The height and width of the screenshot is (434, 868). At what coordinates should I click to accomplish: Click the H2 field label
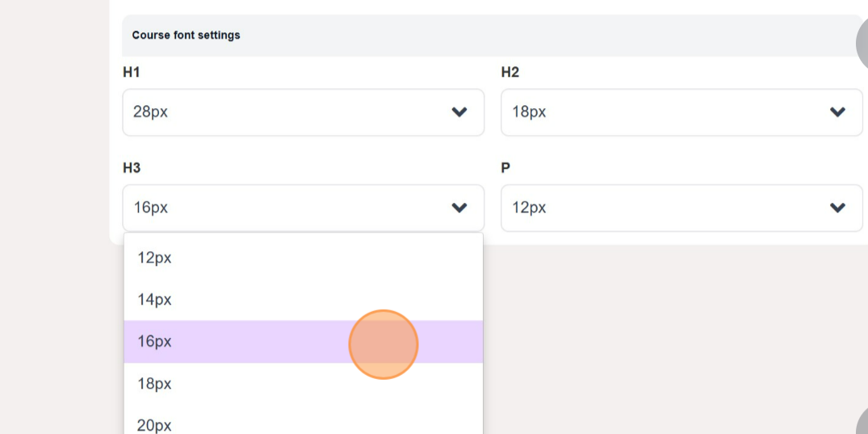tap(510, 73)
